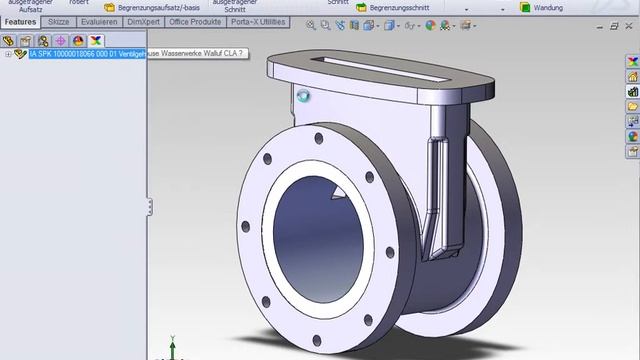
Task: Switch to the Porta-X Utilities tab
Action: (x=258, y=22)
